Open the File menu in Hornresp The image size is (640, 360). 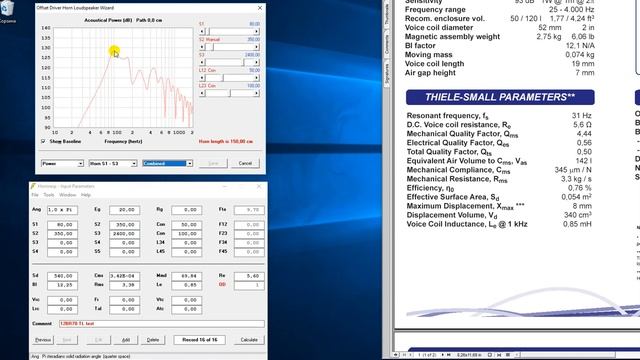(35, 195)
